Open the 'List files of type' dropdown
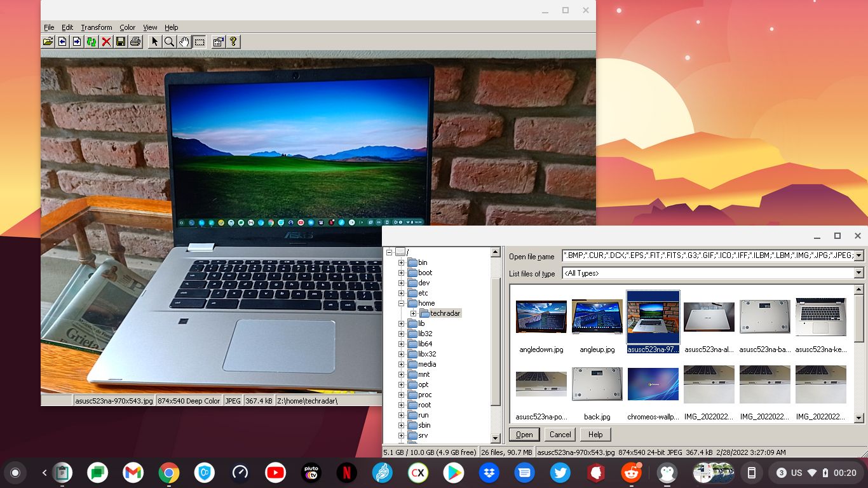 pos(858,273)
